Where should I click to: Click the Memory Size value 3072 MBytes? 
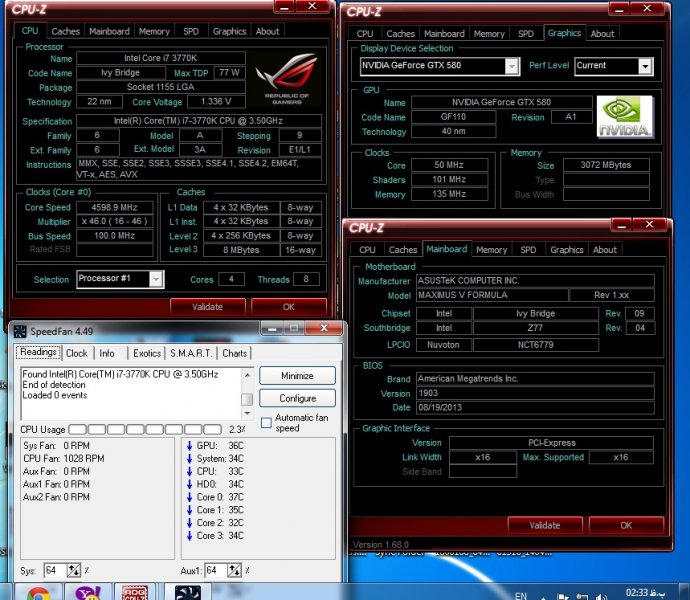(606, 165)
